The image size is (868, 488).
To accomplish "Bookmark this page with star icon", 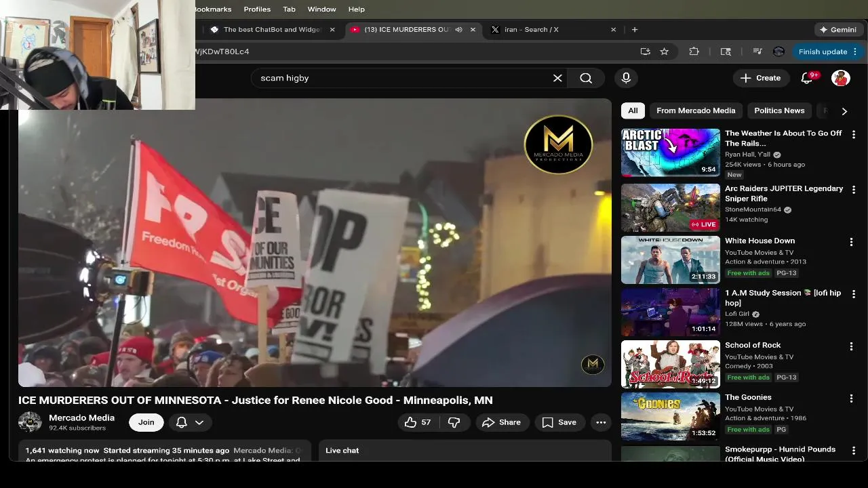I will pyautogui.click(x=665, y=52).
